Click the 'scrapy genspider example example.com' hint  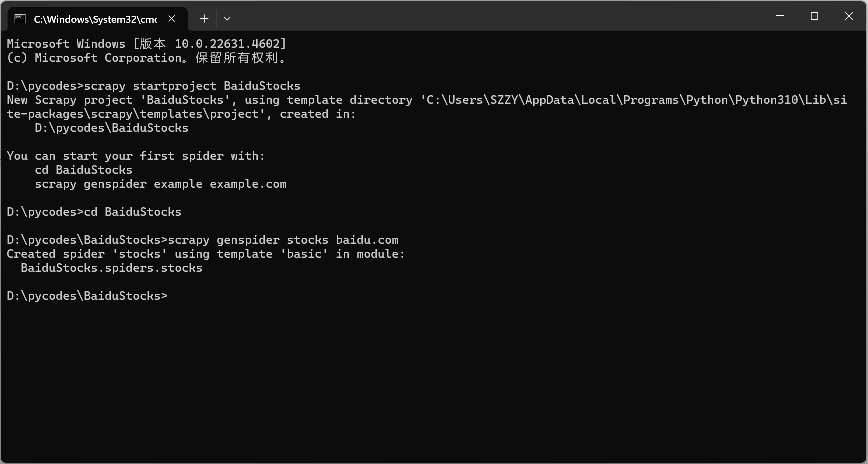160,184
